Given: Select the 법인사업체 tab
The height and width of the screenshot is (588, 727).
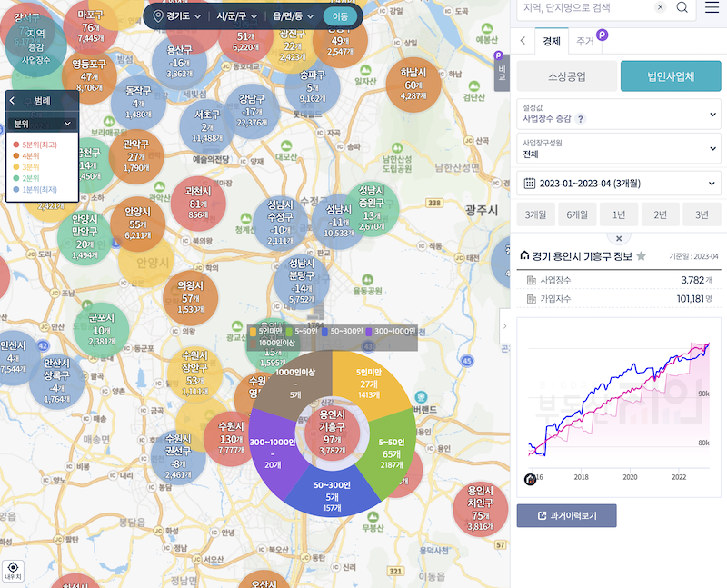Looking at the screenshot, I should [671, 76].
